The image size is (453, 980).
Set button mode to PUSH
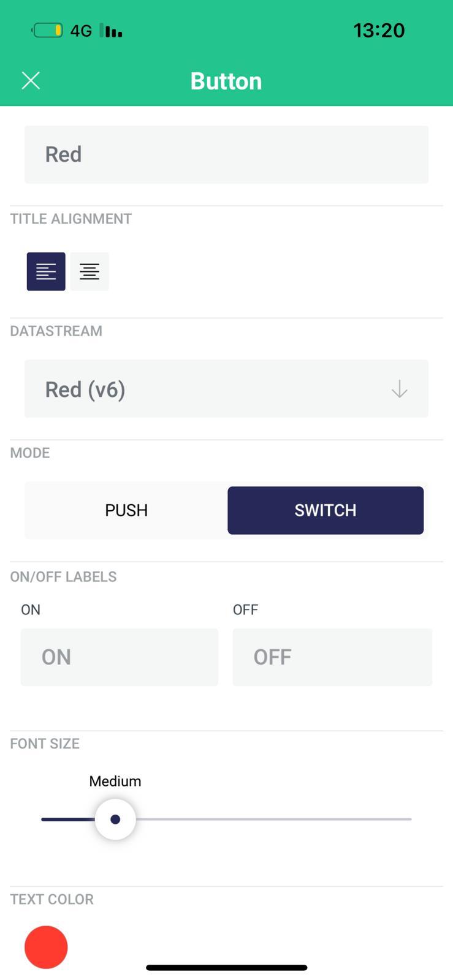tap(126, 510)
